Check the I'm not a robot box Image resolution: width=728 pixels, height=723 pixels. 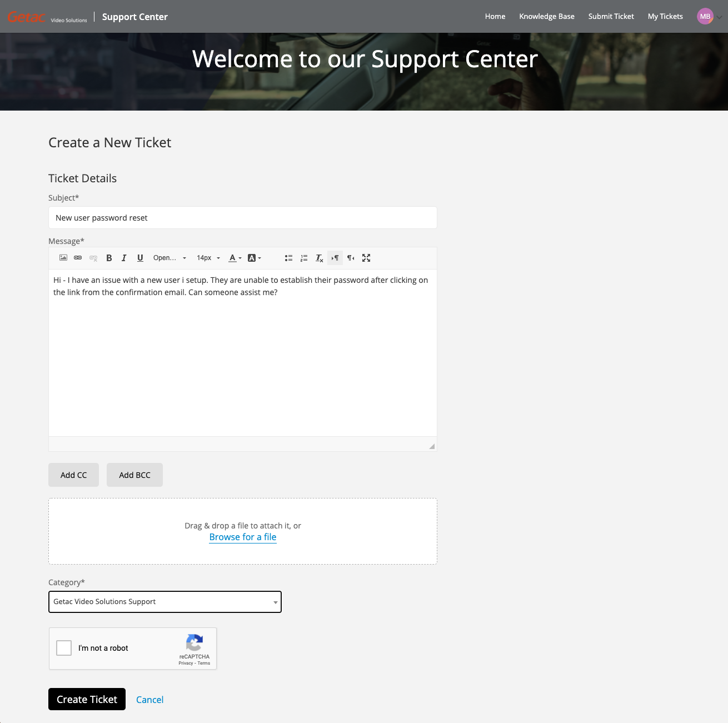(x=64, y=648)
